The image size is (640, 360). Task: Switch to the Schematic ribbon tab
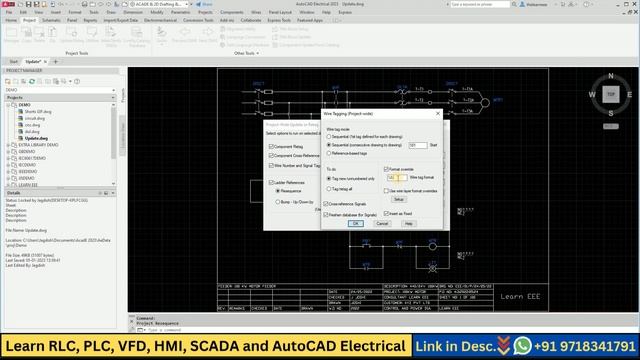pos(51,20)
